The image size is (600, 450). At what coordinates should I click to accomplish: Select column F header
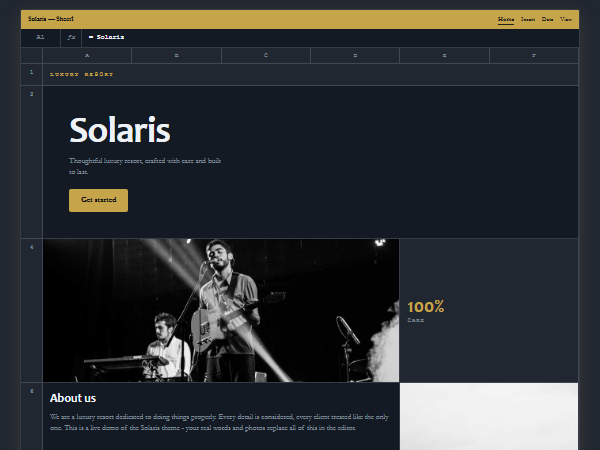click(x=534, y=55)
